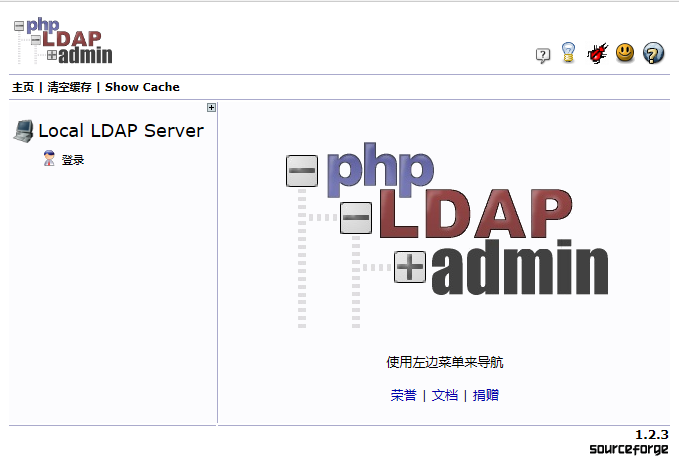Viewport: 679px width, 459px height.
Task: Click the 1.2.3 version number
Action: (651, 434)
